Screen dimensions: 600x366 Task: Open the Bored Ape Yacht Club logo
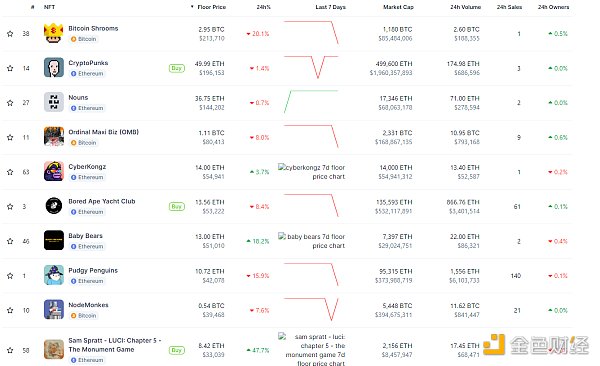tap(54, 206)
